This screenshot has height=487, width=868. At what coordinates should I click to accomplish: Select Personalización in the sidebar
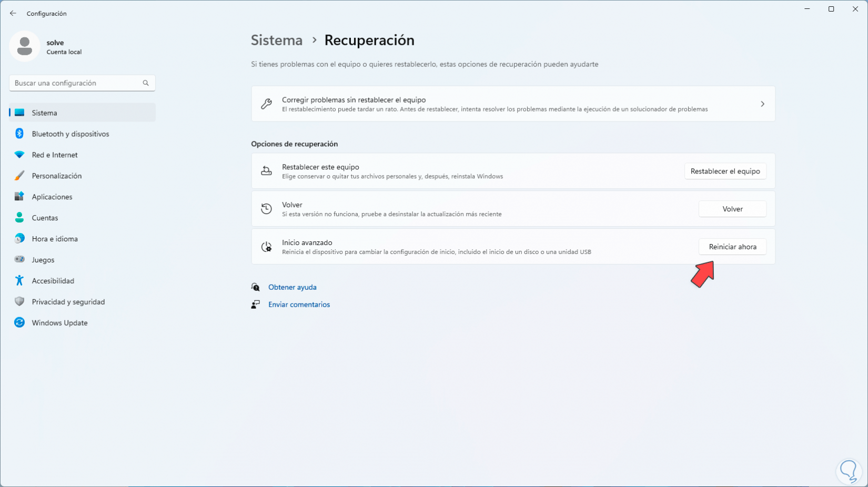tap(82, 176)
